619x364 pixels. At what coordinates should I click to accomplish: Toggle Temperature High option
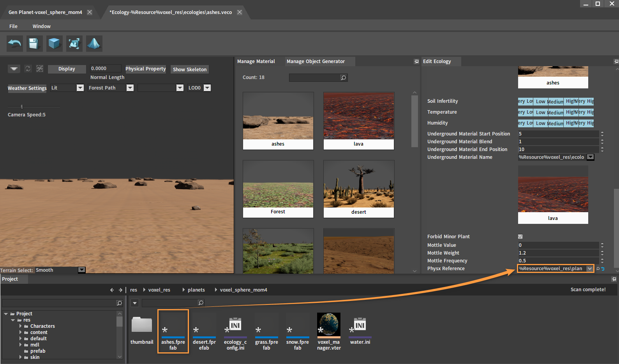click(x=571, y=112)
